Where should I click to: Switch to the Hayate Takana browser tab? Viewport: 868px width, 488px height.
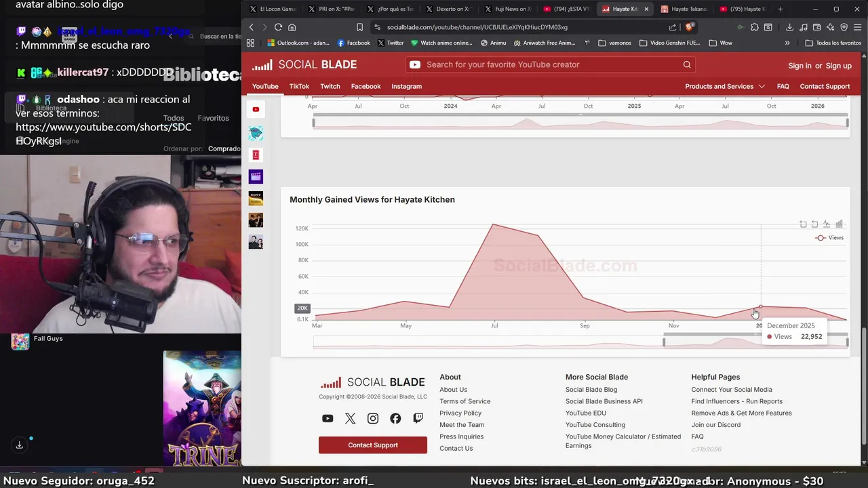click(x=684, y=9)
